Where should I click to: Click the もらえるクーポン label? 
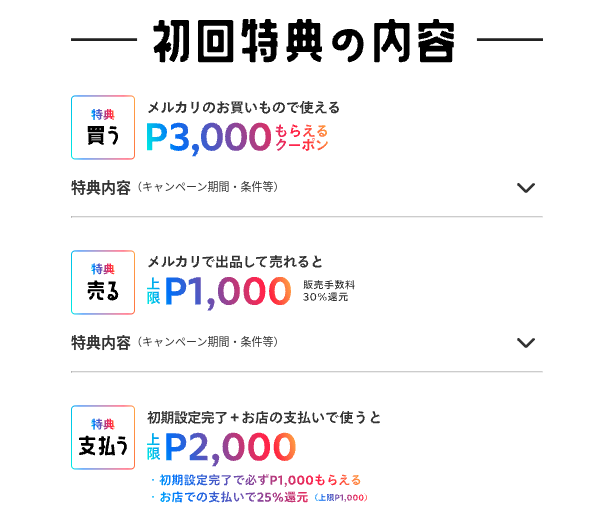301,138
